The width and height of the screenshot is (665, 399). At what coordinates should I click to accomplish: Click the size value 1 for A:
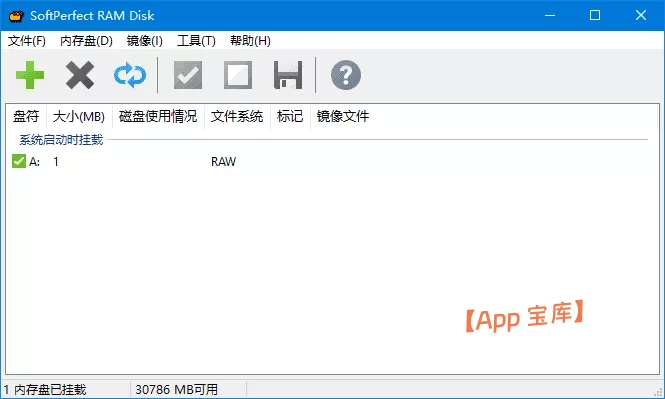point(56,162)
